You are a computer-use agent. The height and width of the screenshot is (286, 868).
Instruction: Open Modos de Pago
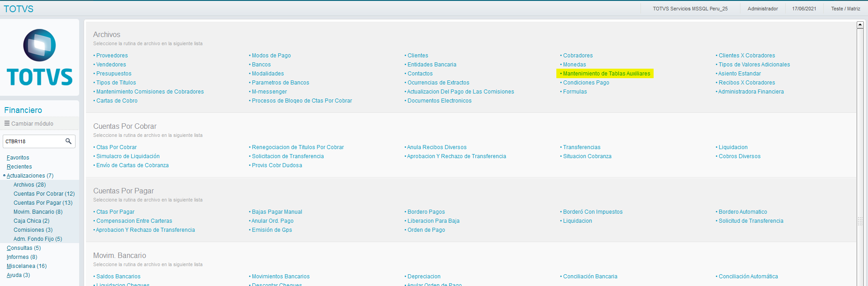[271, 56]
